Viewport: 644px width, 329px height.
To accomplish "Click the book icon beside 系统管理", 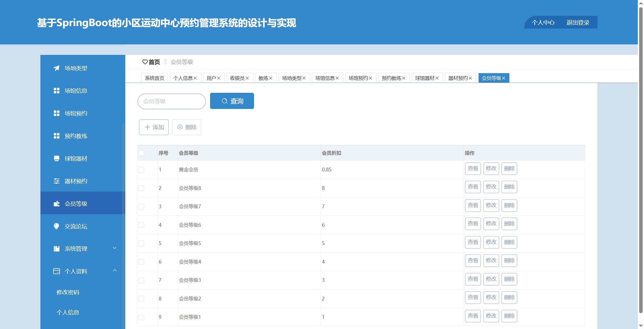I will pos(56,249).
